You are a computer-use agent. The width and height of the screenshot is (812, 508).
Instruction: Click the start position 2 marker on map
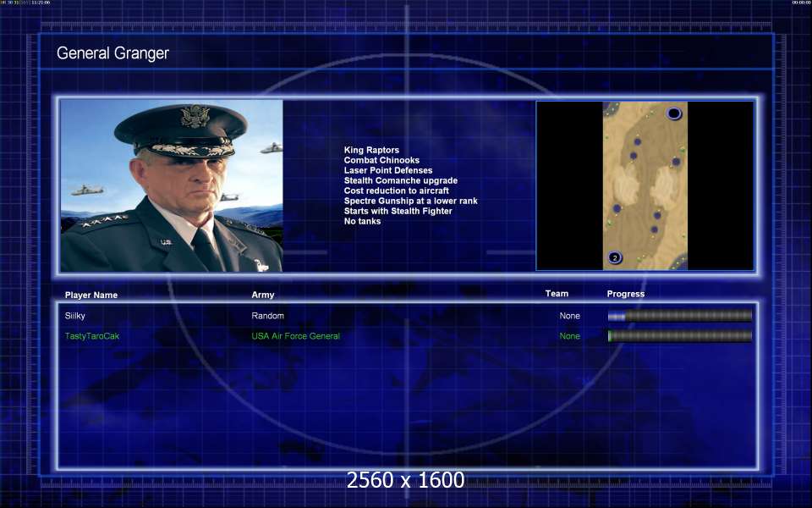pos(615,257)
